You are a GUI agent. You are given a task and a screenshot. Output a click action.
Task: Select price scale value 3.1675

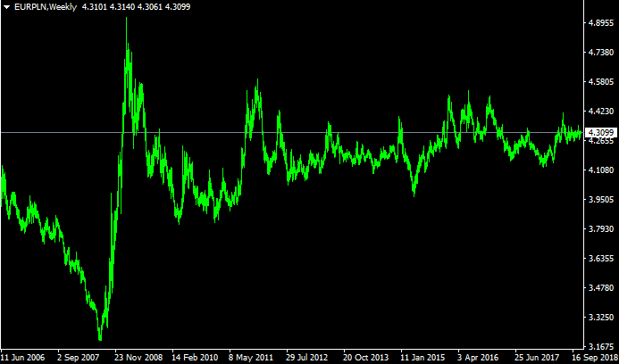click(603, 347)
